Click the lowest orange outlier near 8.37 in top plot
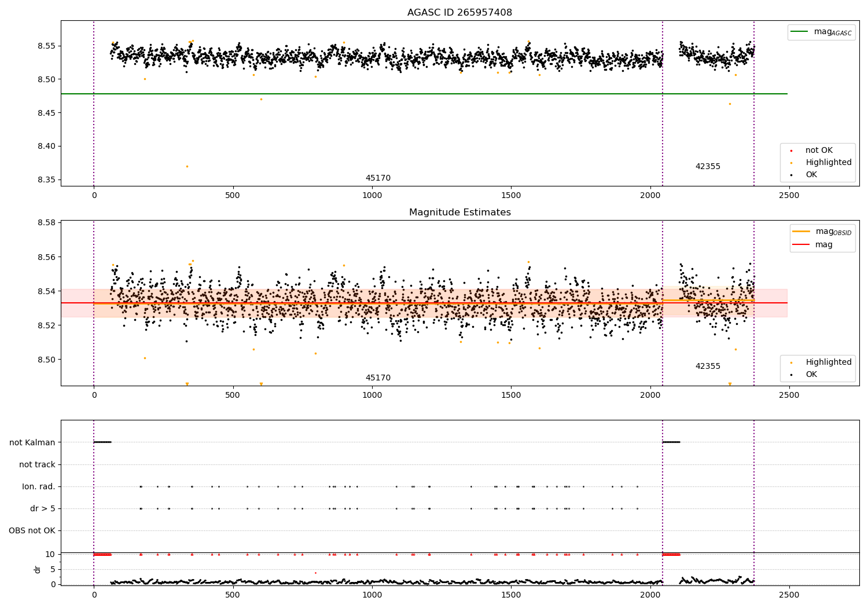The width and height of the screenshot is (868, 608). point(187,166)
